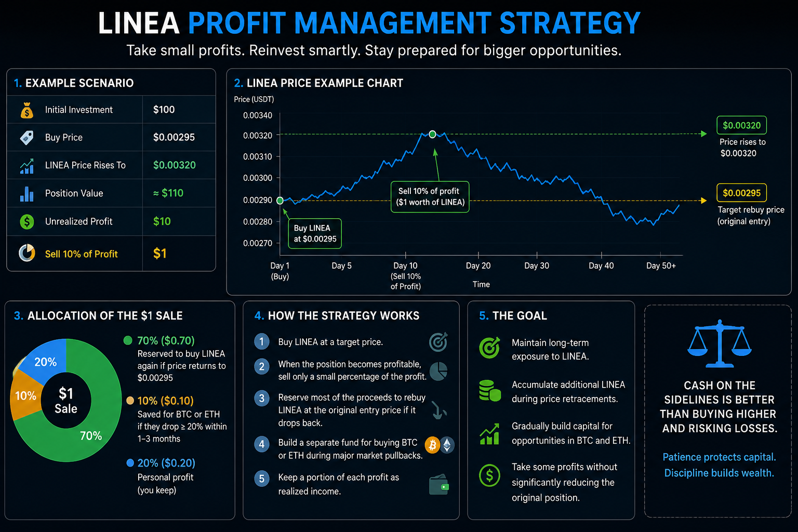Click the $100 initial investment value
This screenshot has height=532, width=798.
coord(164,110)
